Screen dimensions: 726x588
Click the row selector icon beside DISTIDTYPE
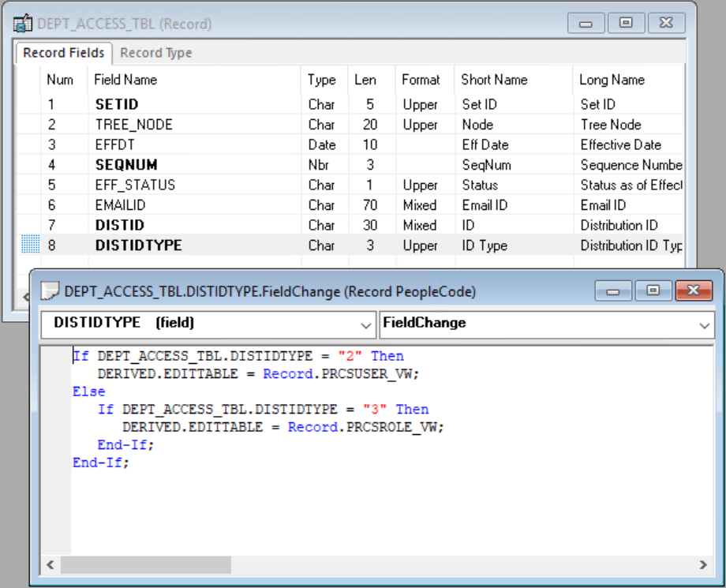(28, 245)
